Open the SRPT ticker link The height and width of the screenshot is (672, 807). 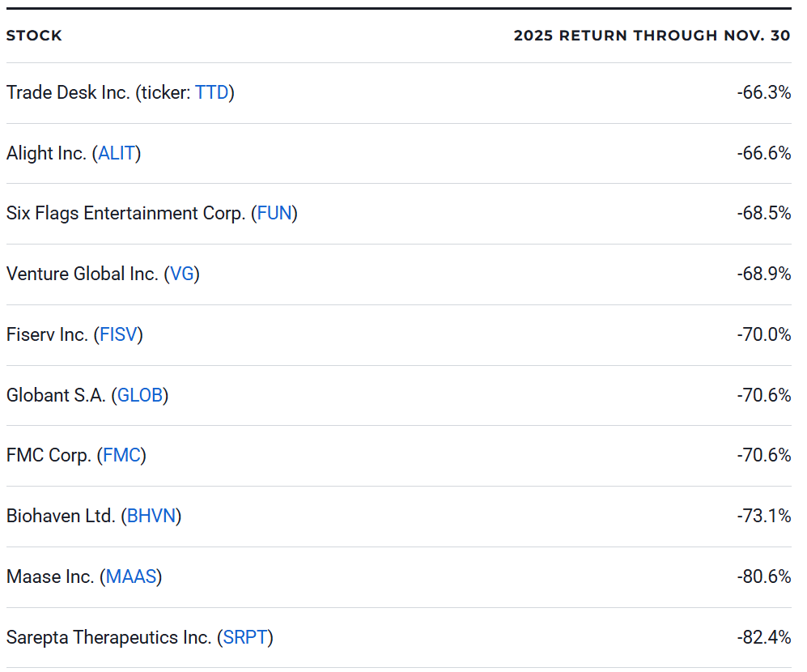(245, 637)
